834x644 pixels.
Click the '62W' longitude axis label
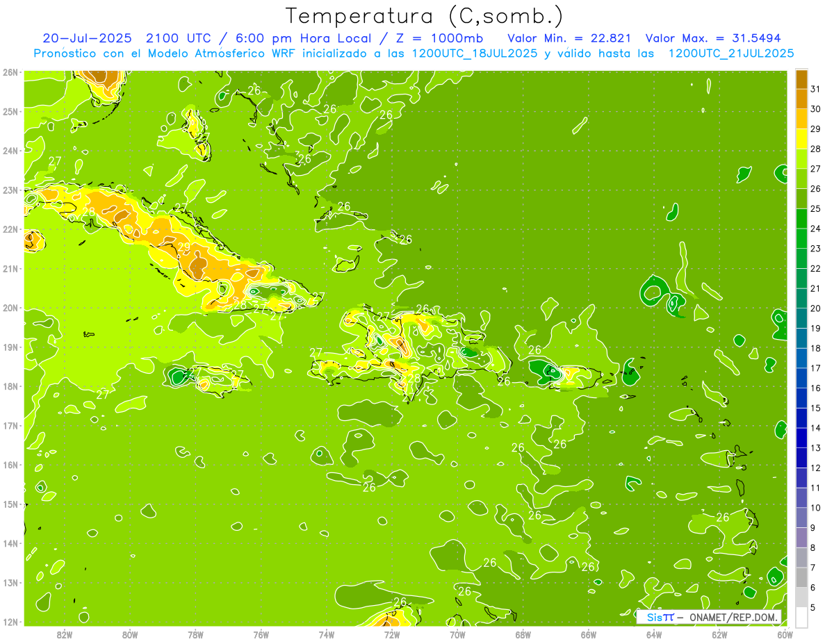719,634
